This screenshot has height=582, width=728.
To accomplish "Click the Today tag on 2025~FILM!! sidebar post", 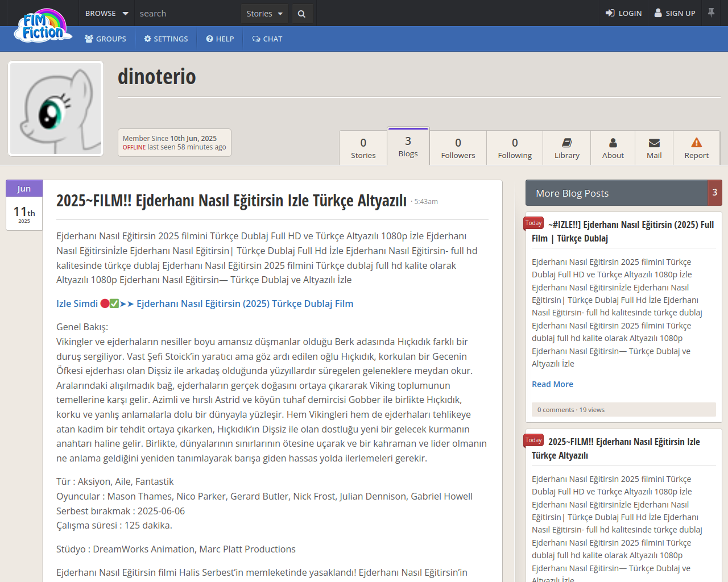I will pos(533,440).
